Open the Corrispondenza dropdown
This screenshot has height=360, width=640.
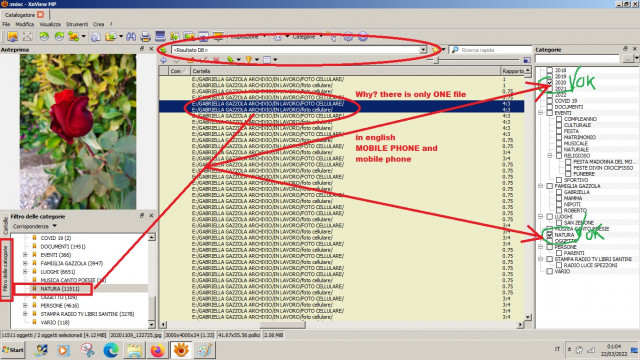pyautogui.click(x=34, y=226)
